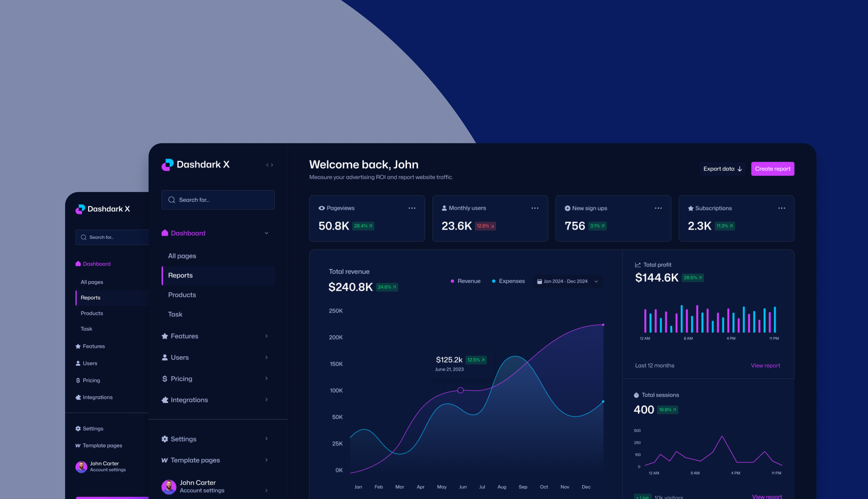Open Subscriptions card three-dot menu
This screenshot has width=868, height=499.
pyautogui.click(x=782, y=208)
